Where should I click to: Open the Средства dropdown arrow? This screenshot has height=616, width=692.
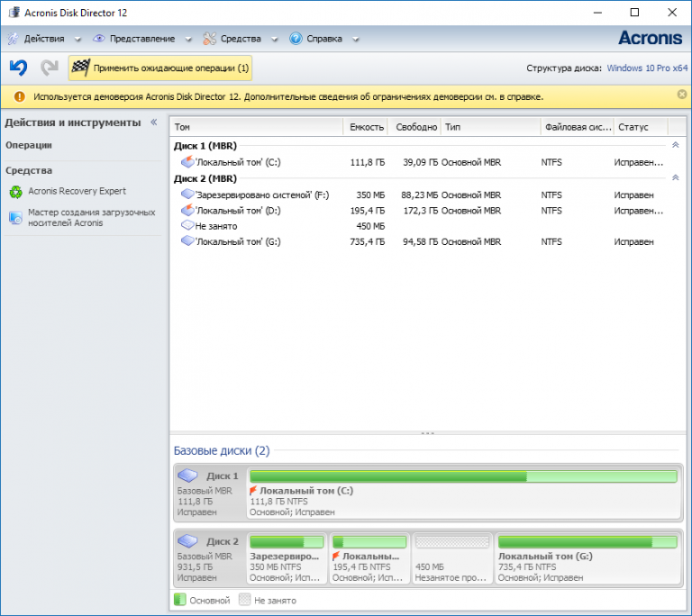click(275, 40)
